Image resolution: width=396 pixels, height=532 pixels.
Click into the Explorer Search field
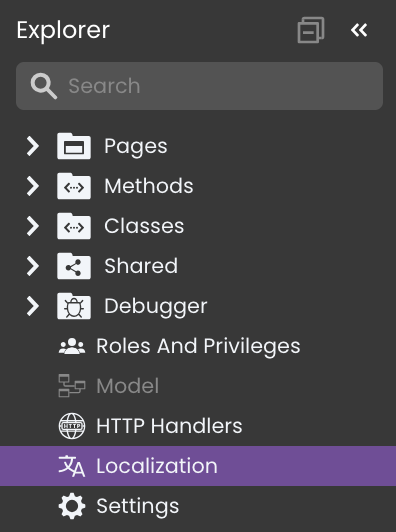click(x=200, y=86)
